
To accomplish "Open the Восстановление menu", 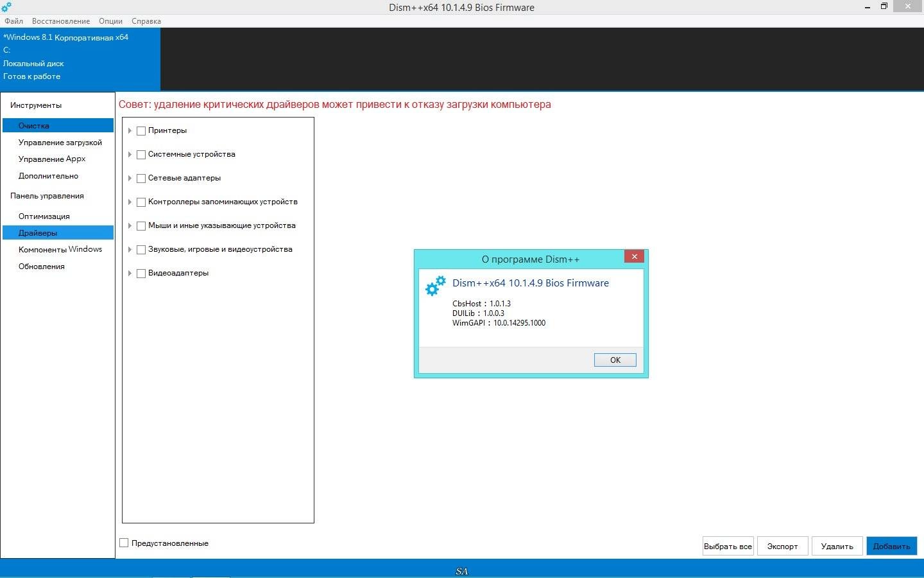I will point(61,21).
